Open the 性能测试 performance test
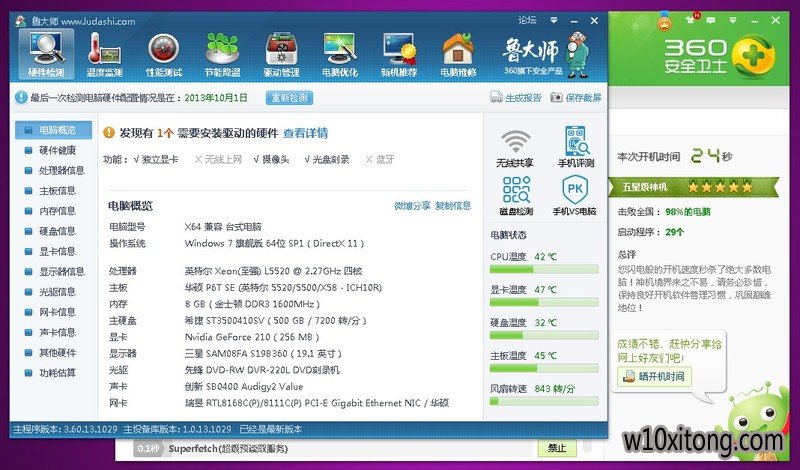Image resolution: width=800 pixels, height=470 pixels. click(164, 54)
